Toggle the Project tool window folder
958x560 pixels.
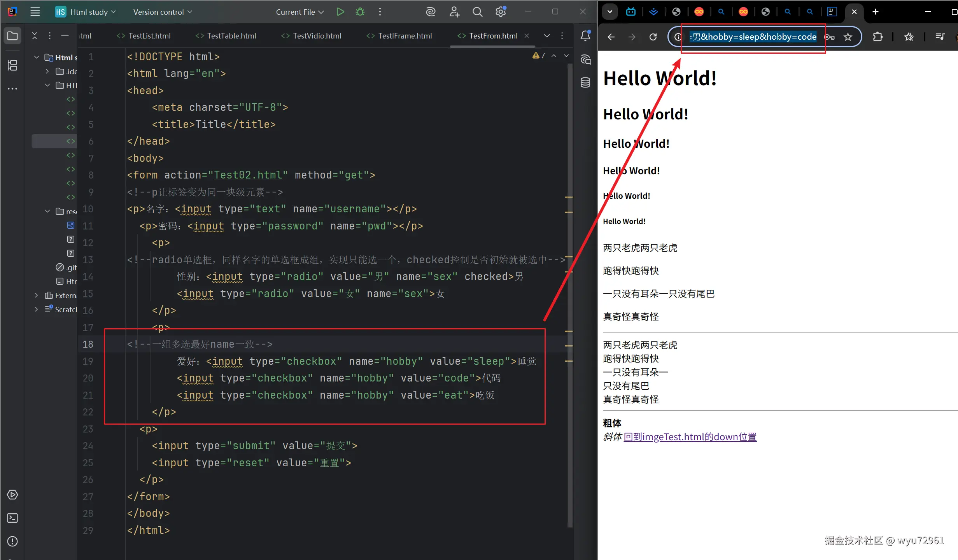tap(12, 36)
